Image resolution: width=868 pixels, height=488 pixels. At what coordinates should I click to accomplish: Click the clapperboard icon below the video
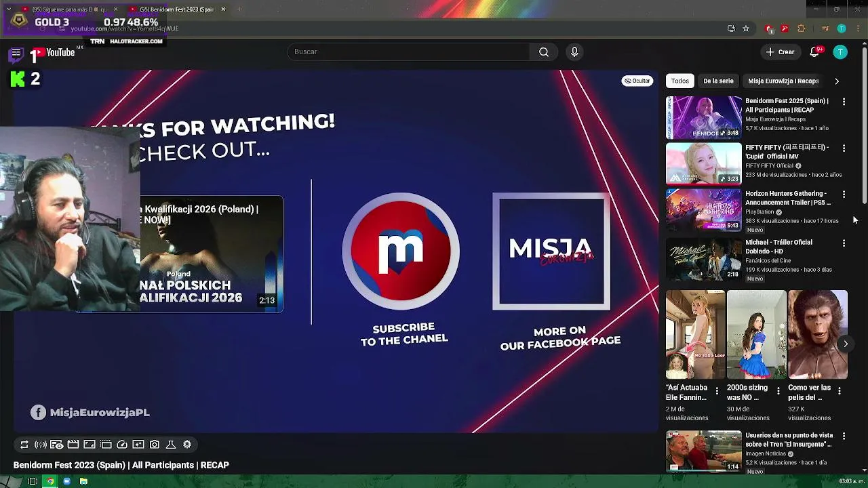pos(73,445)
